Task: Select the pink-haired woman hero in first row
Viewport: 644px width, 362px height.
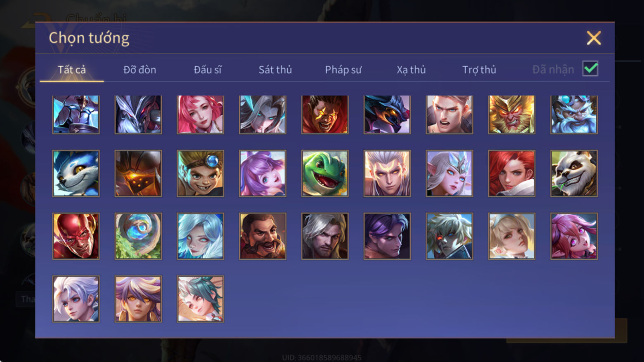Action: click(200, 115)
